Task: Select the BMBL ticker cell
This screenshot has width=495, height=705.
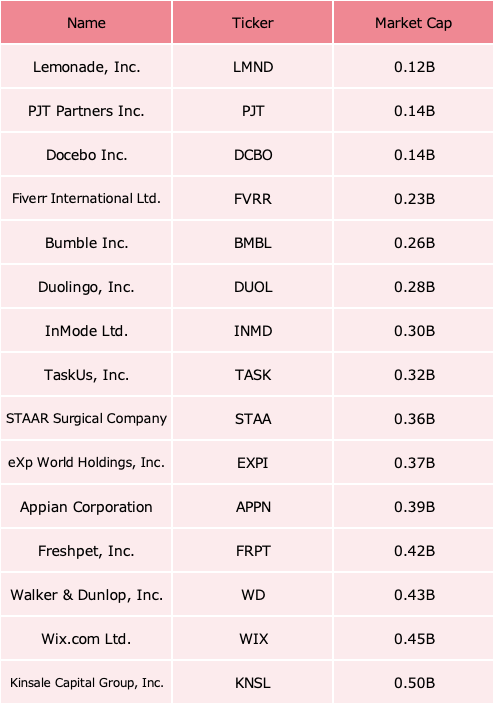Action: 253,242
